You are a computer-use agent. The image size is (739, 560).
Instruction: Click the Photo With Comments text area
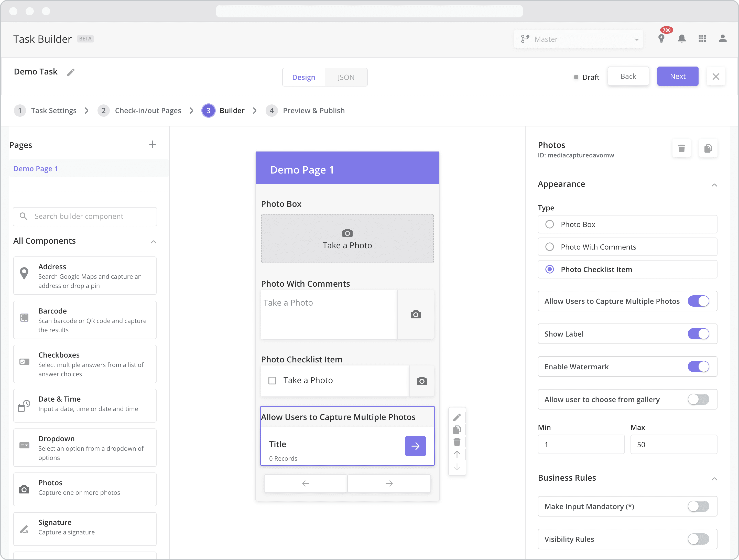pos(329,314)
